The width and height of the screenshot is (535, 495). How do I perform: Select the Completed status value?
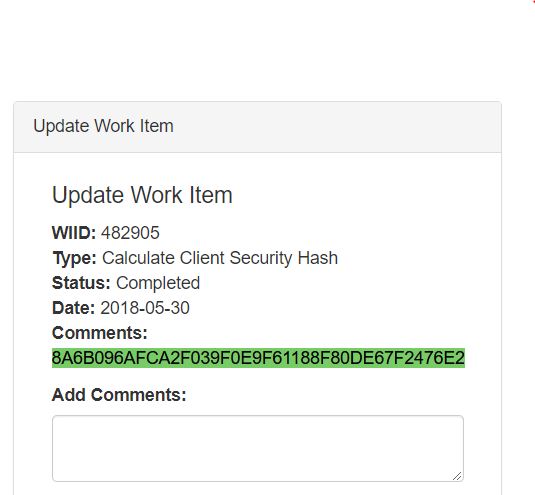click(158, 283)
